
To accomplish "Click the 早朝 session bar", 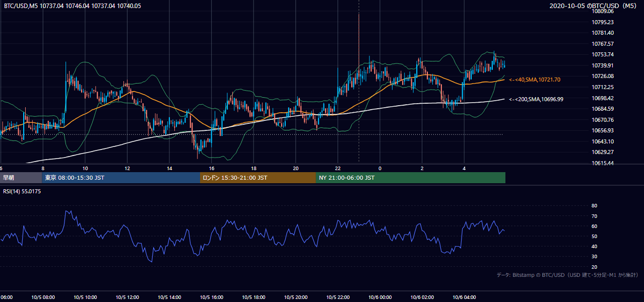I will [21, 178].
